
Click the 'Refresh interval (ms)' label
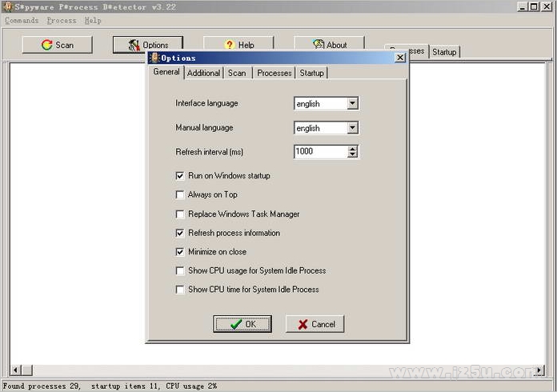pyautogui.click(x=209, y=152)
